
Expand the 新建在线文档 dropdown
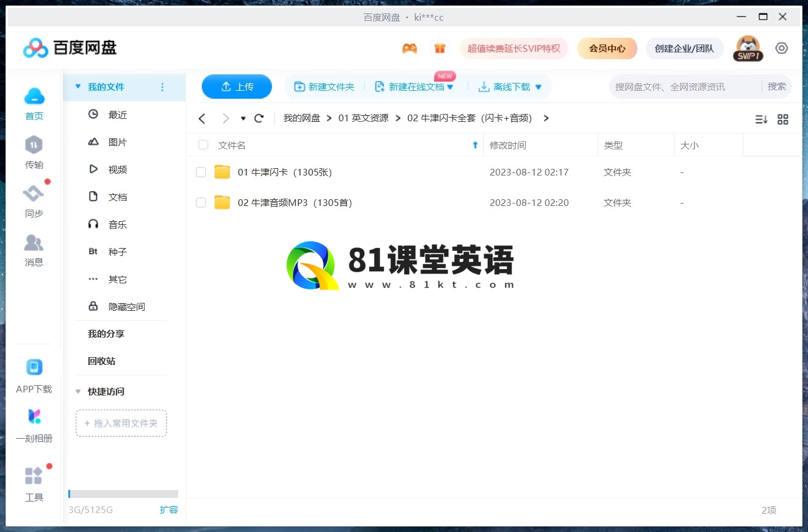(x=450, y=87)
